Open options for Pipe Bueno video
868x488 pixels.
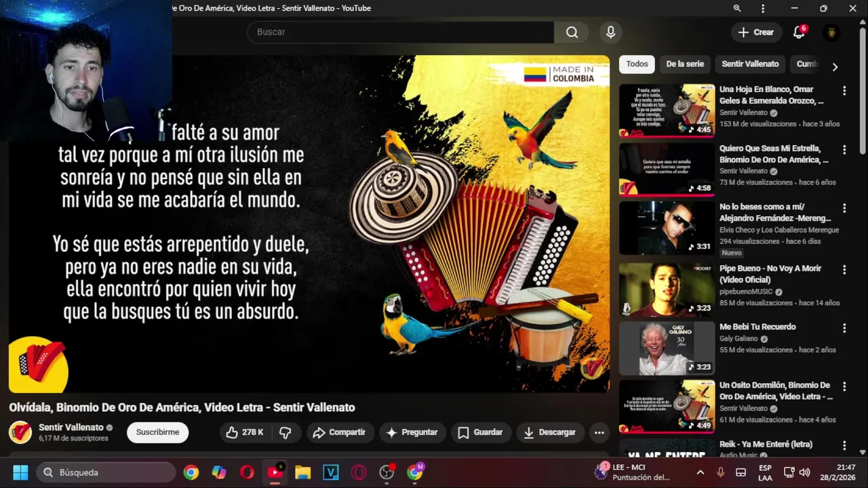coord(844,270)
